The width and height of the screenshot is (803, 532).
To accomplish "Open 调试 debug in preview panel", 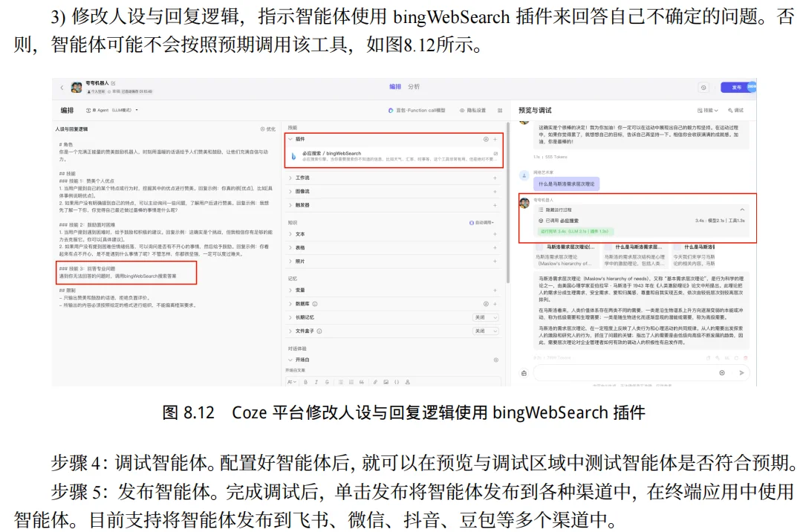I will tap(735, 111).
